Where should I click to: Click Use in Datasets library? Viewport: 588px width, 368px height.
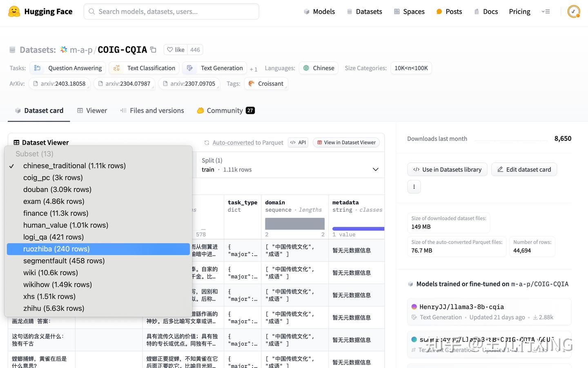(447, 169)
